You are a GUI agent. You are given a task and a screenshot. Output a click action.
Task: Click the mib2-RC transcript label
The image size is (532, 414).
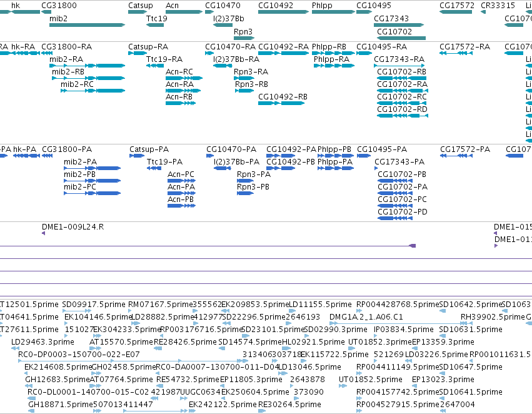tap(77, 84)
